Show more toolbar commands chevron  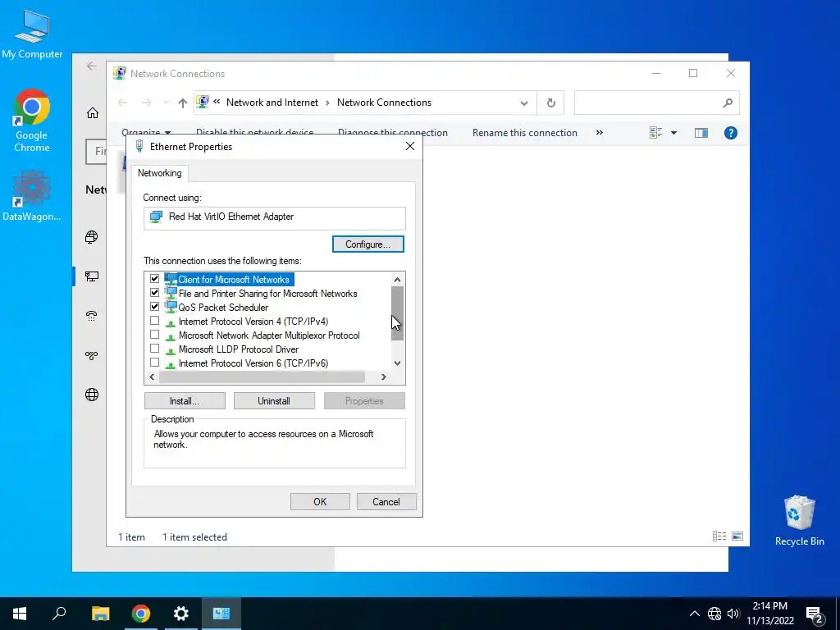point(600,132)
